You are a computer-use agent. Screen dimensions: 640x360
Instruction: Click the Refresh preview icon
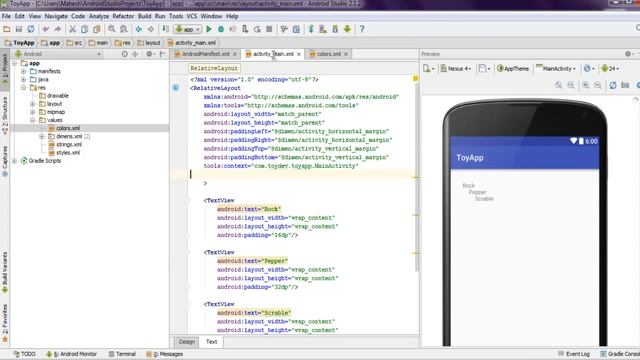pos(613,85)
